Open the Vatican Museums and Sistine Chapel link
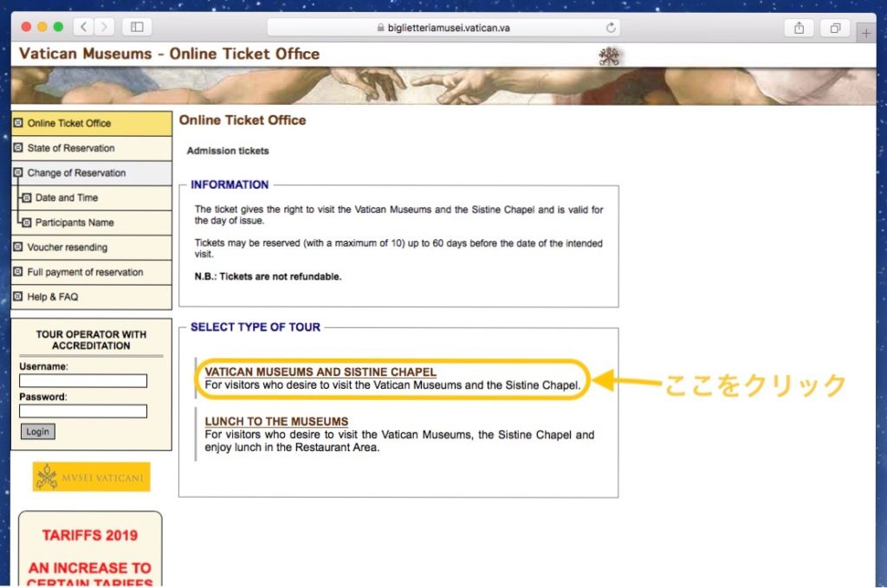The width and height of the screenshot is (887, 588). 320,372
